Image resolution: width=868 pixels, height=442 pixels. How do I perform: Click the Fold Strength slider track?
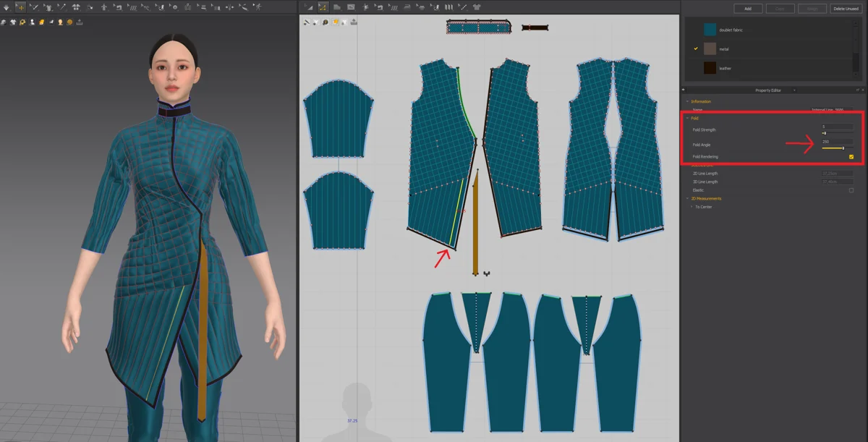point(837,133)
